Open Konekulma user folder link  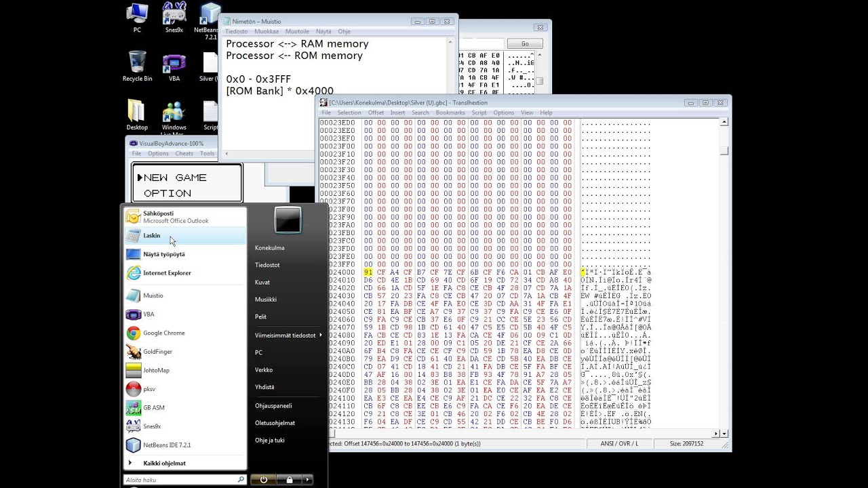(270, 247)
